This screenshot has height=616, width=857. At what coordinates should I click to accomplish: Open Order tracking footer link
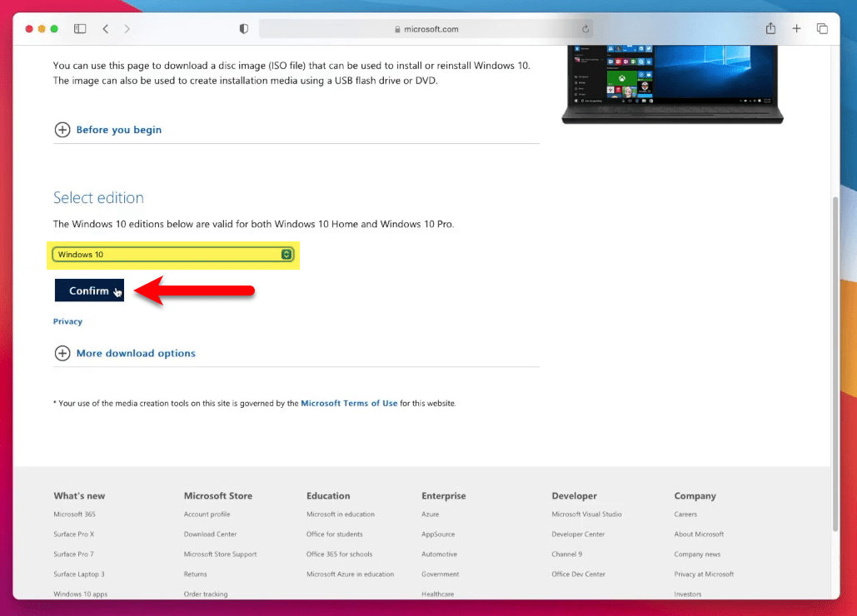pyautogui.click(x=206, y=594)
